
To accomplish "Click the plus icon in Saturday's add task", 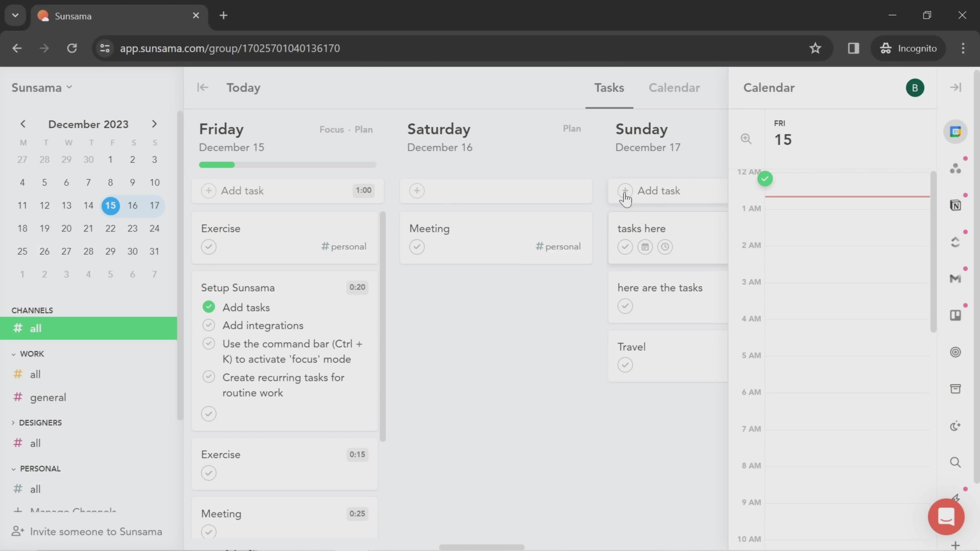I will pyautogui.click(x=417, y=191).
